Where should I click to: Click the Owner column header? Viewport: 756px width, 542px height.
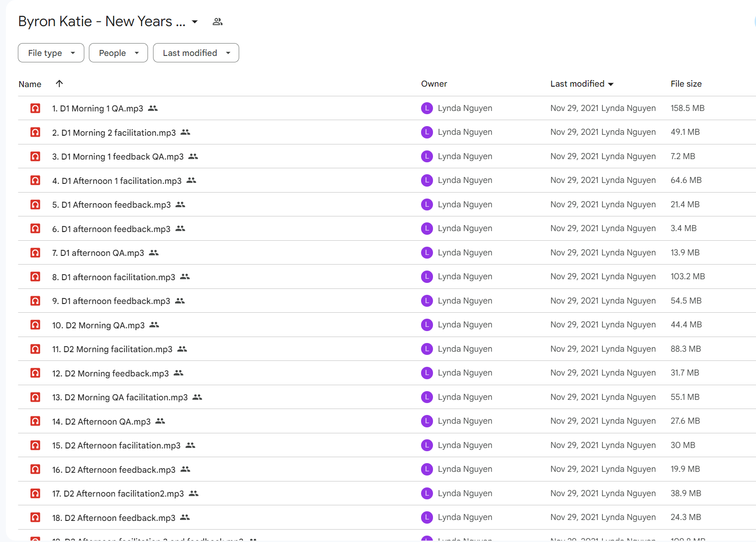pos(434,84)
